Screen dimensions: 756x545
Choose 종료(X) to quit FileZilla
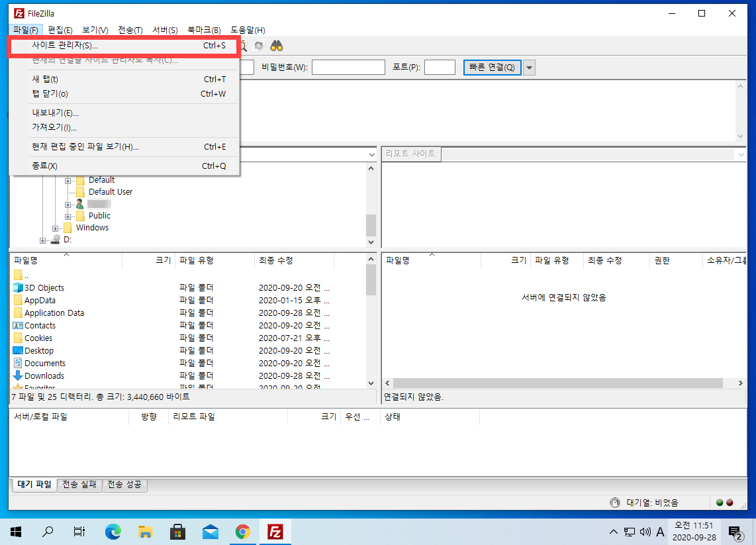pyautogui.click(x=124, y=166)
